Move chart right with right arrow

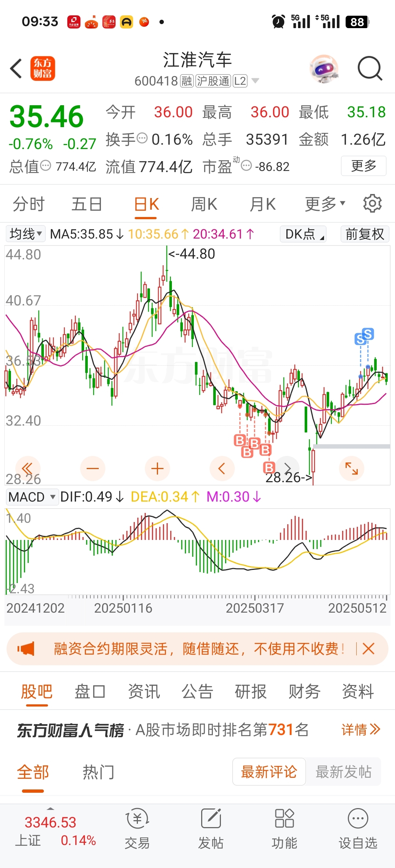(287, 468)
